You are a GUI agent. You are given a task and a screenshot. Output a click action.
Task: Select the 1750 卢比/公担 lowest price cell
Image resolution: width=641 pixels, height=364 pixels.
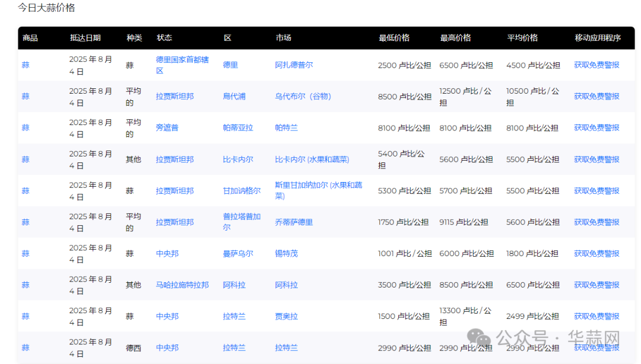(403, 222)
